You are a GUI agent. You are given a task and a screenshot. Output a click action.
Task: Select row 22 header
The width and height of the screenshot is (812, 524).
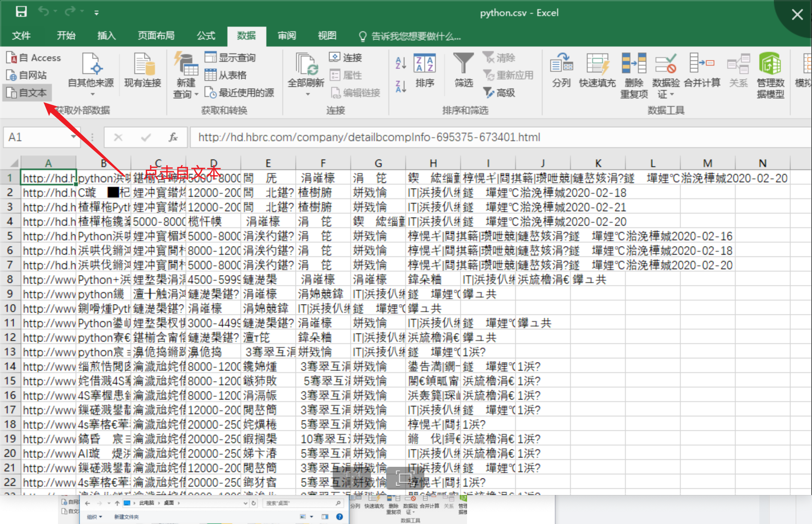point(10,482)
